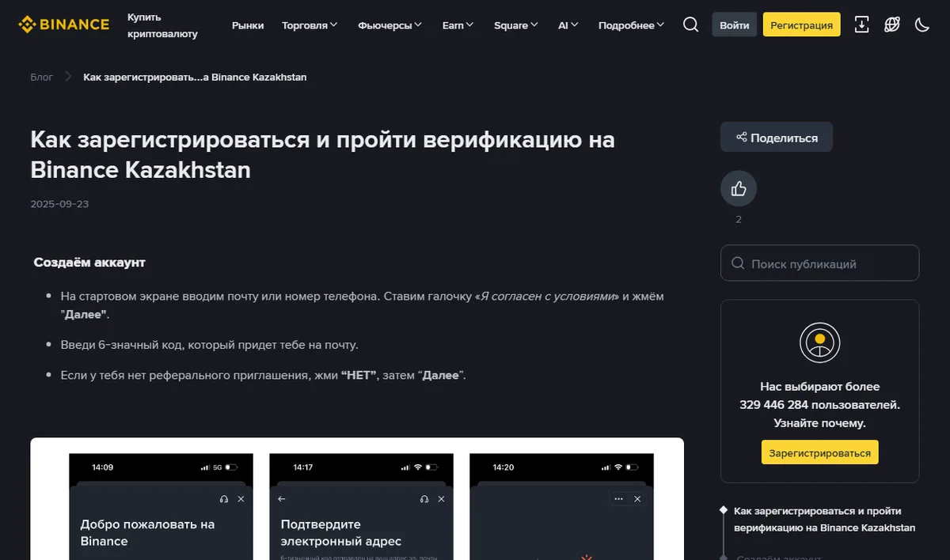Like the article with thumbs-up icon
The image size is (950, 560).
pyautogui.click(x=739, y=188)
